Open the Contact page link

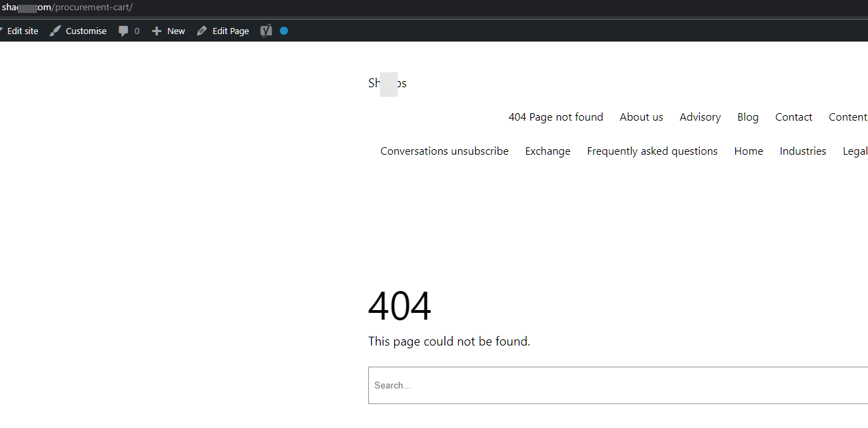[793, 117]
